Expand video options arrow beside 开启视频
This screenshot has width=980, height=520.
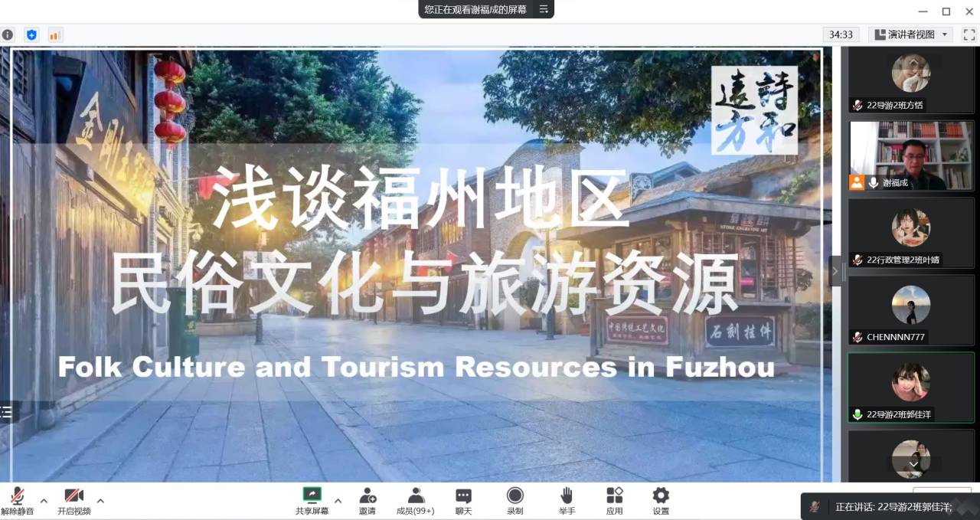pos(100,501)
